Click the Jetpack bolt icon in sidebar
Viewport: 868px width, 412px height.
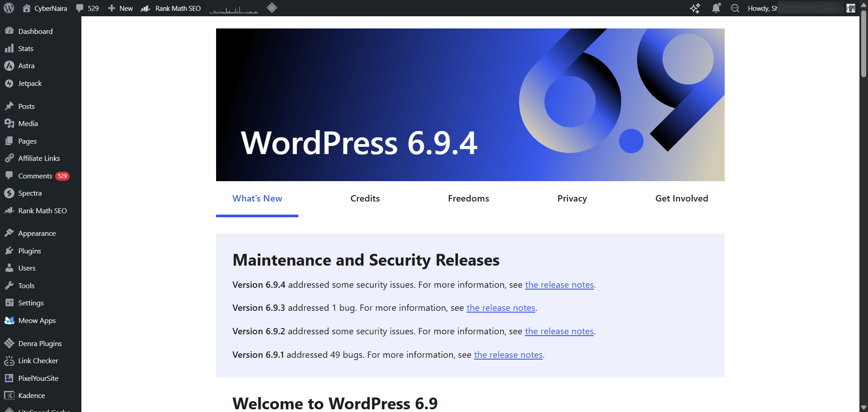pos(9,83)
